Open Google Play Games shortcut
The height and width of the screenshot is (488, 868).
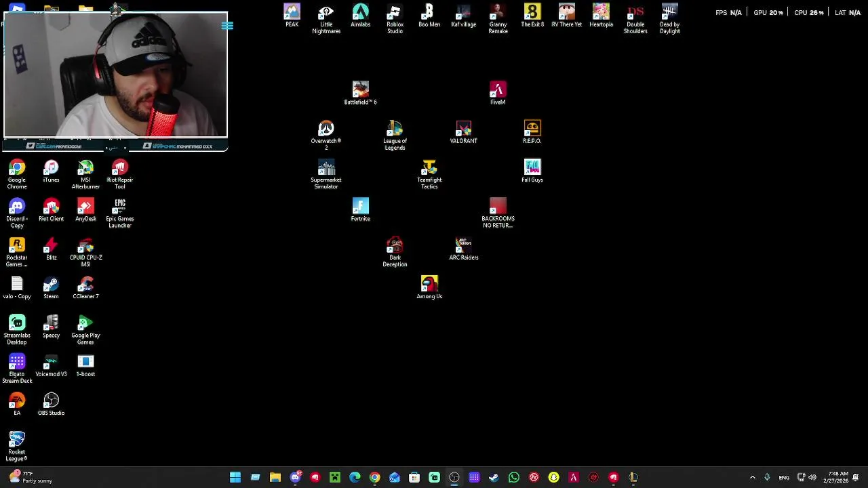click(85, 329)
